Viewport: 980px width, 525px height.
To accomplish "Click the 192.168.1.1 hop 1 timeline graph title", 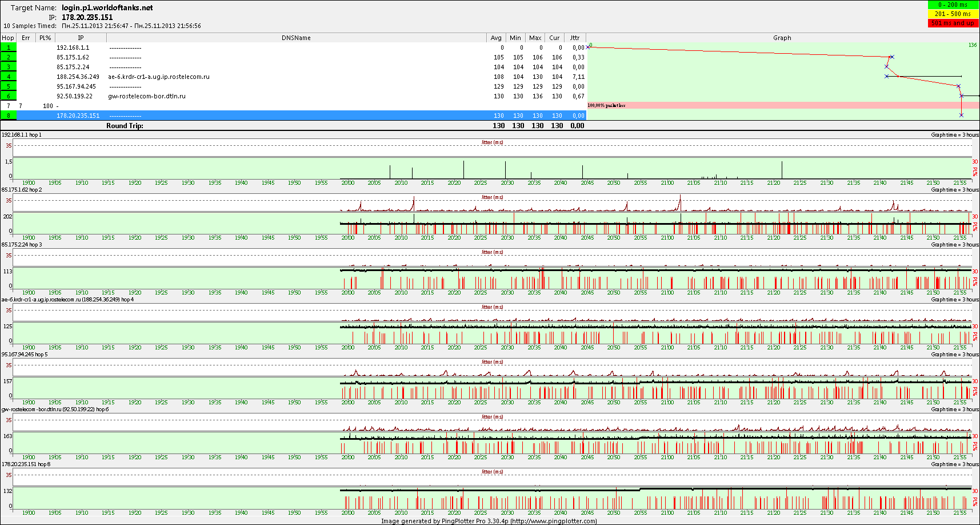I will click(22, 135).
